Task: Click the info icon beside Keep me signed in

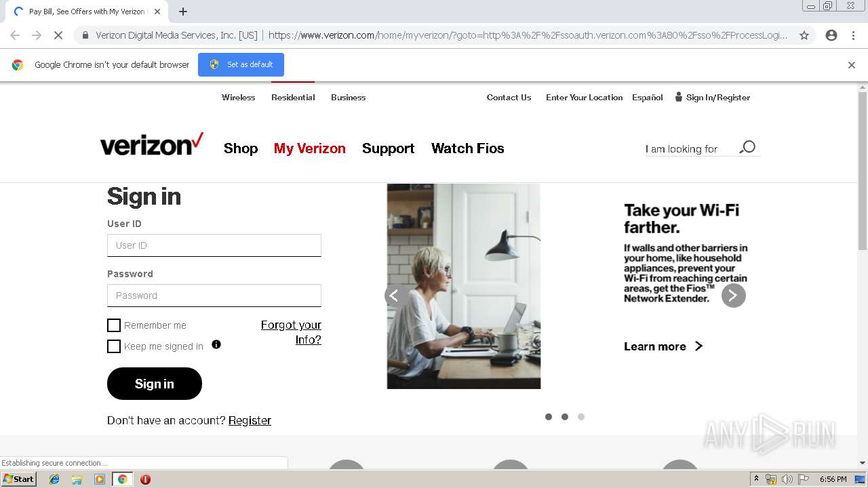Action: [x=216, y=344]
